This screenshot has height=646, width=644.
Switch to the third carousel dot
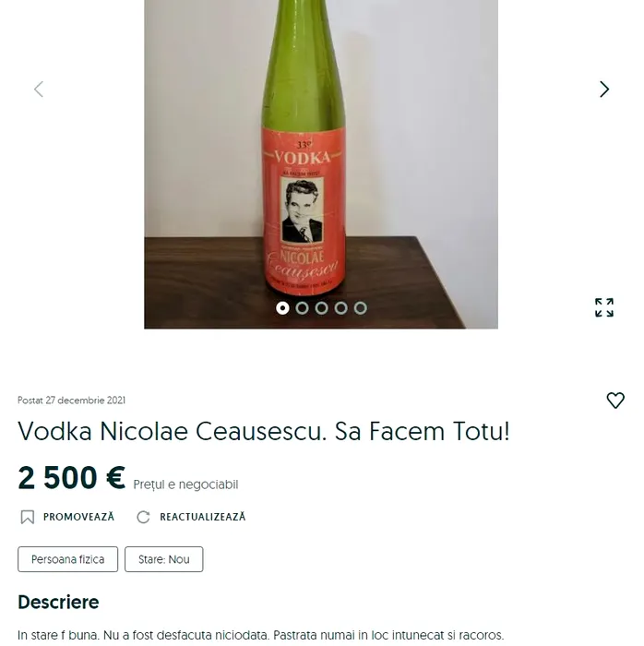pos(321,308)
